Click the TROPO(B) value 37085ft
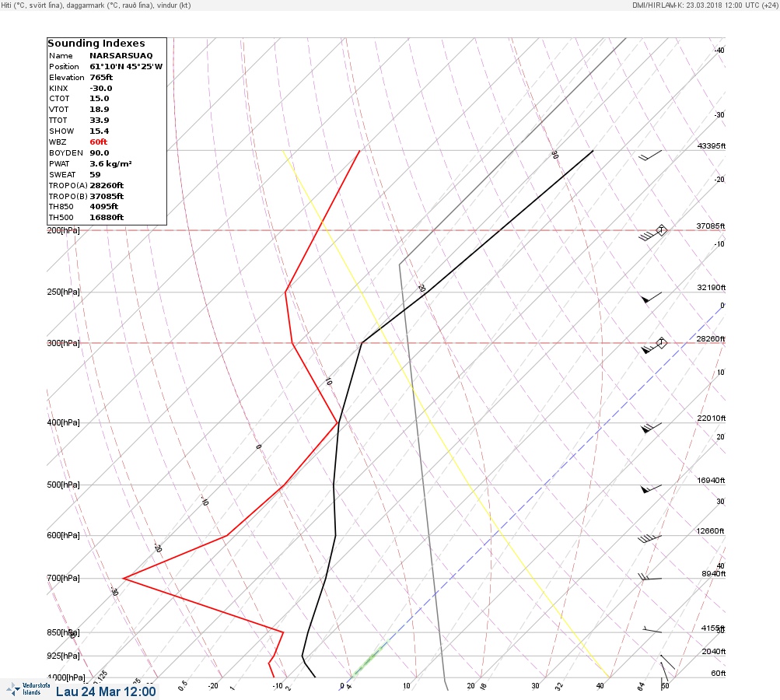The height and width of the screenshot is (700, 780). coord(107,197)
